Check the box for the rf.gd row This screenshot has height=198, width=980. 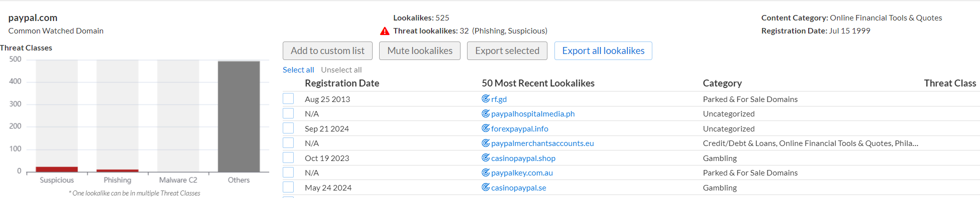[x=288, y=98]
